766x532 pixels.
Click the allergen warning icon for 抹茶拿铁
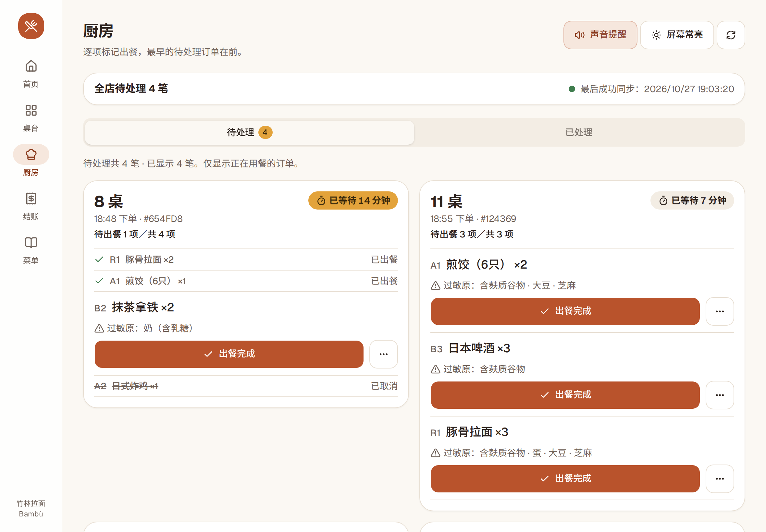[99, 329]
